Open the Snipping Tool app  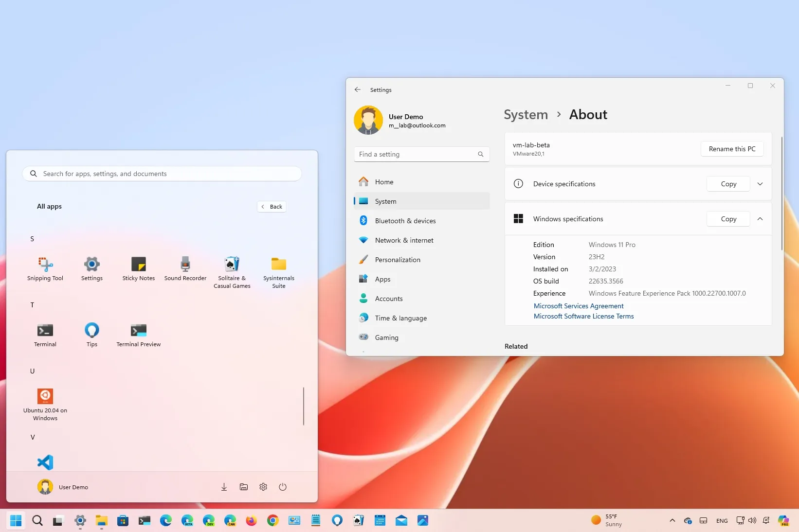click(x=45, y=268)
